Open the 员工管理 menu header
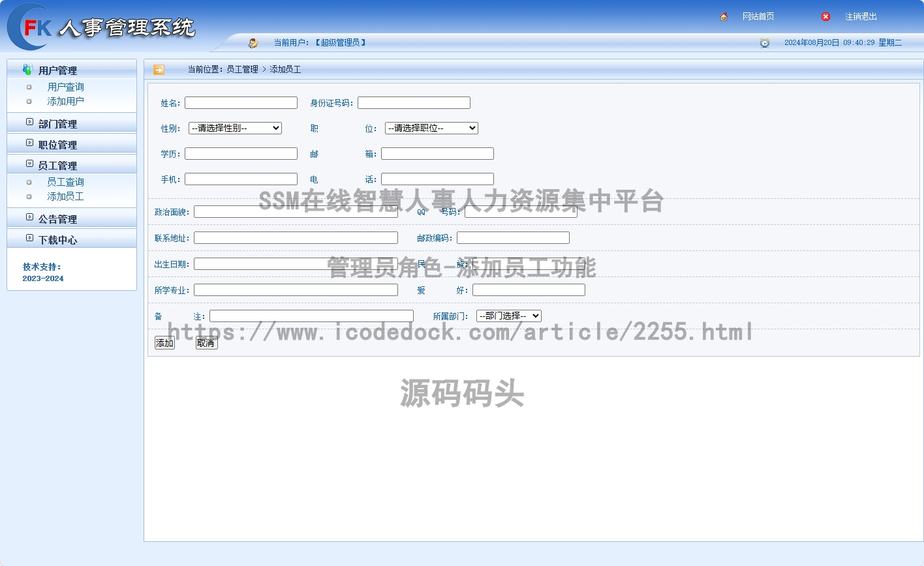The image size is (924, 566). pos(72,164)
